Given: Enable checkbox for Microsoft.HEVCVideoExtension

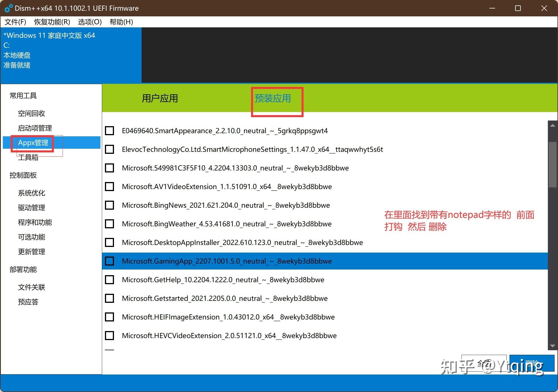Looking at the screenshot, I should click(109, 336).
